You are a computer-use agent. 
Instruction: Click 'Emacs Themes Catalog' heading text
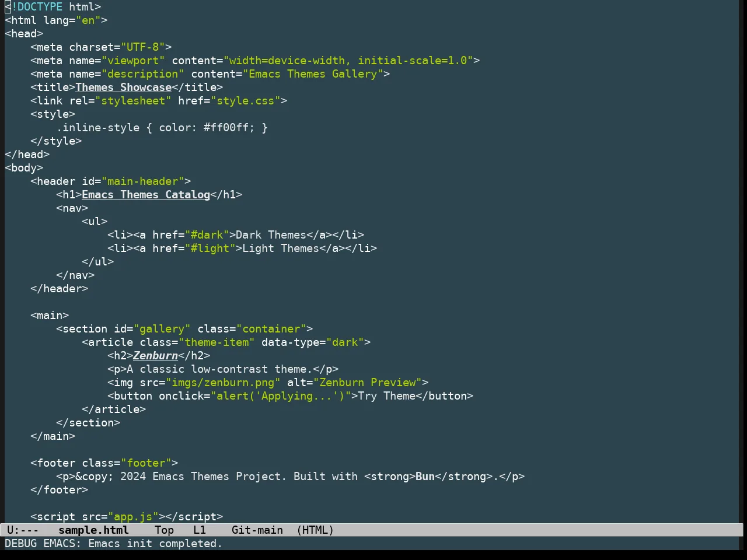coord(146,195)
